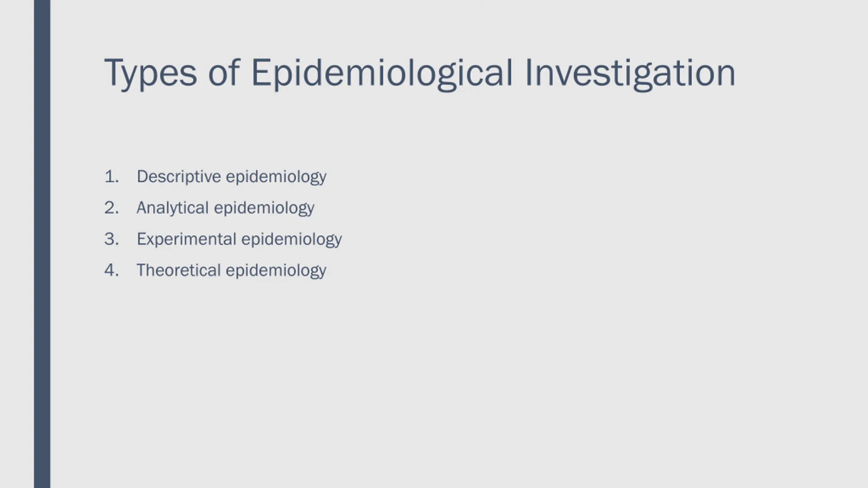Click the list number "4."
This screenshot has height=488, width=868.
coord(112,270)
